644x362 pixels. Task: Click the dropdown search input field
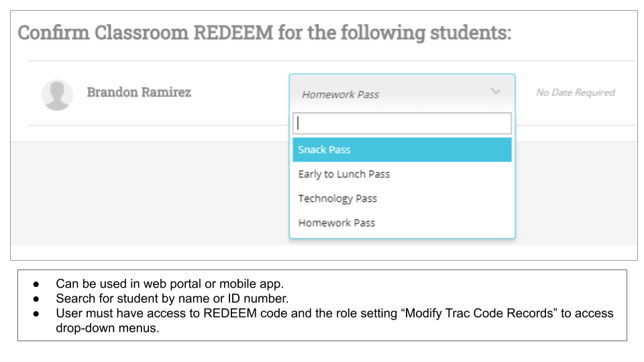[x=402, y=123]
